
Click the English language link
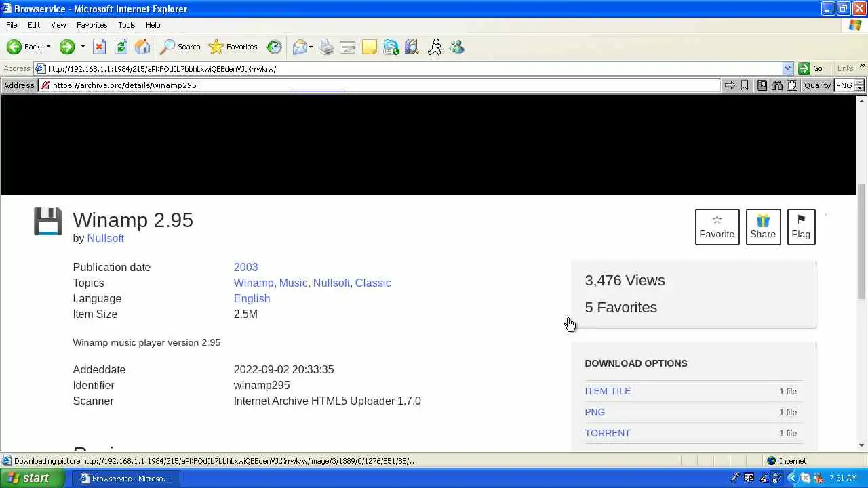click(252, 298)
